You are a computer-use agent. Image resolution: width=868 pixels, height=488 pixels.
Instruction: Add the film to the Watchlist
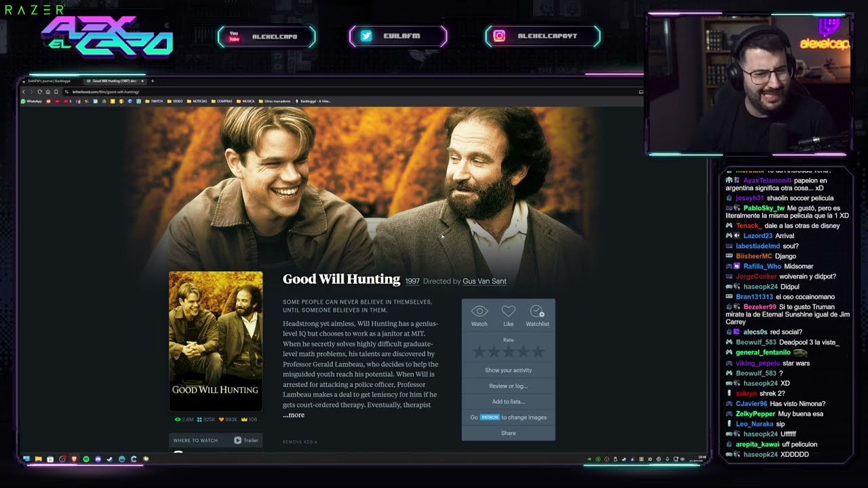tap(537, 315)
